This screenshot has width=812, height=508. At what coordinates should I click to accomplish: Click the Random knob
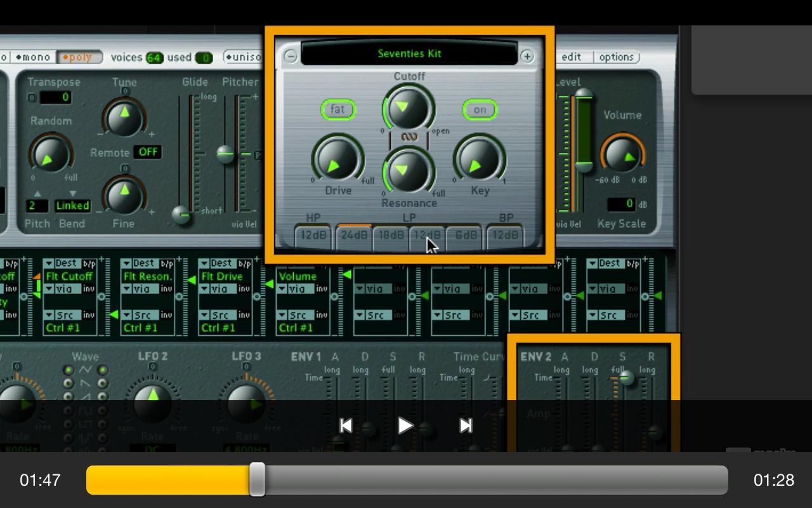tap(51, 154)
